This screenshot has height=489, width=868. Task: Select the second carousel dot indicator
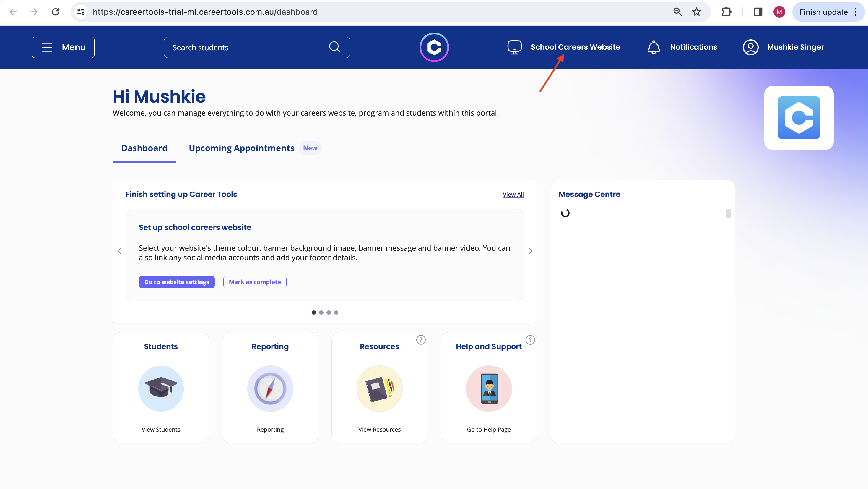[321, 312]
